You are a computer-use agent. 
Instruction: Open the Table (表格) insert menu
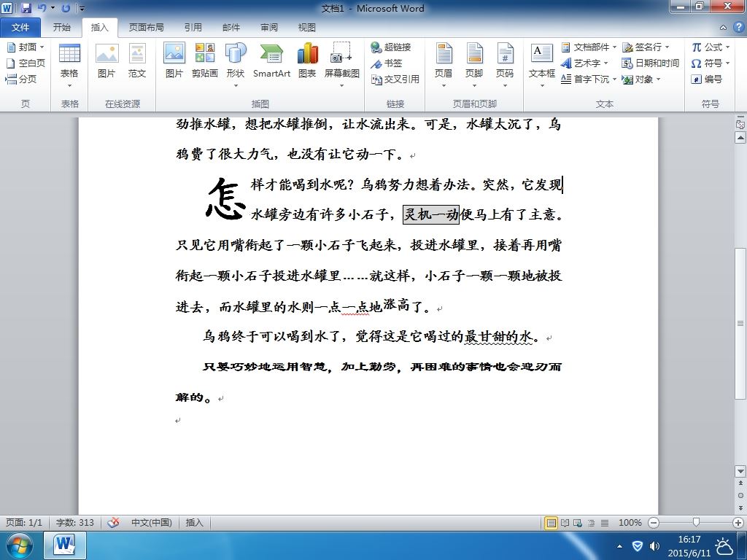pos(69,66)
